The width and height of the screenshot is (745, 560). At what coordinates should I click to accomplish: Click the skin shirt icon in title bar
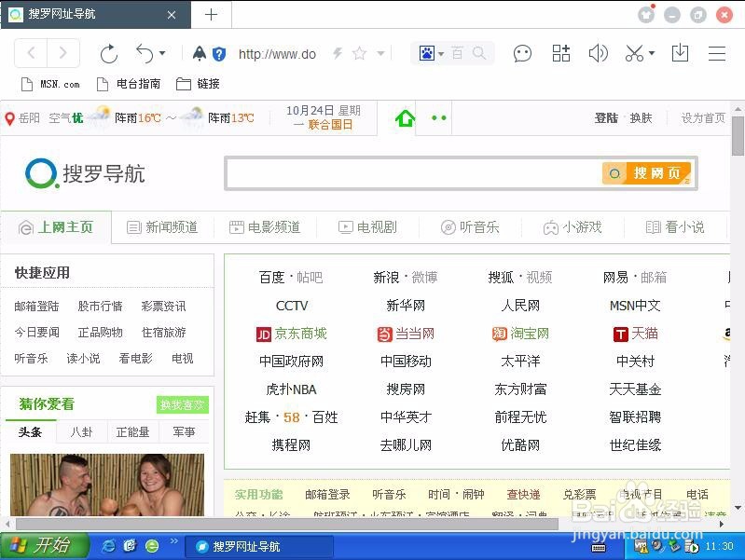pos(646,15)
